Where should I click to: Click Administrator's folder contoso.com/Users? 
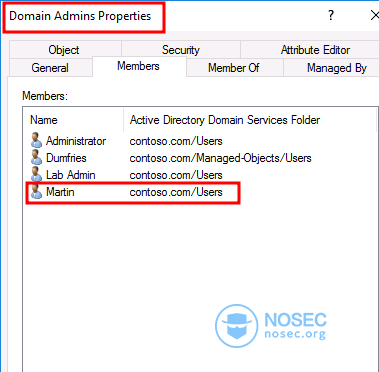tap(176, 141)
